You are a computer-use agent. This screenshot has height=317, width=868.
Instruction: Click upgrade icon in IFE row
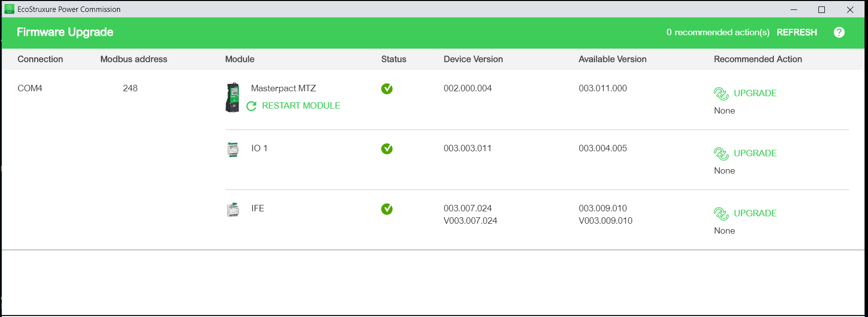(721, 213)
